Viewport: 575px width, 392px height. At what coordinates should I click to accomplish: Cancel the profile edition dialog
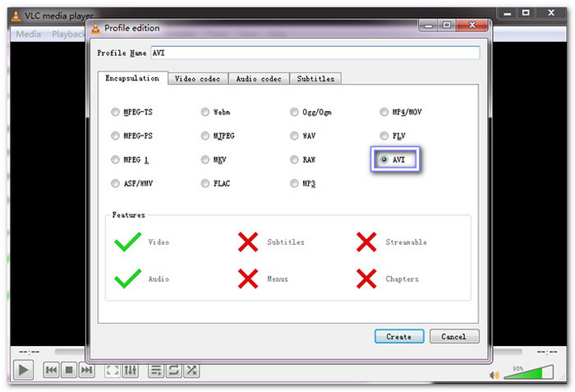[453, 336]
